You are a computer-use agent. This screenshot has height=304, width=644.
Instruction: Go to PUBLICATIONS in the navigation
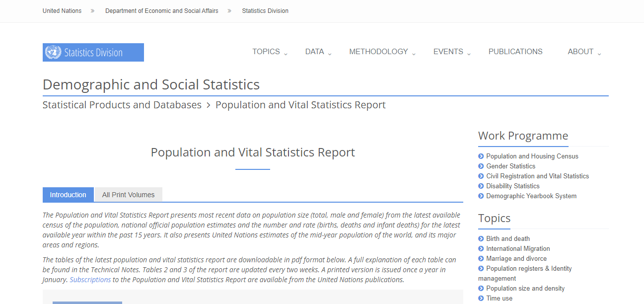(515, 52)
